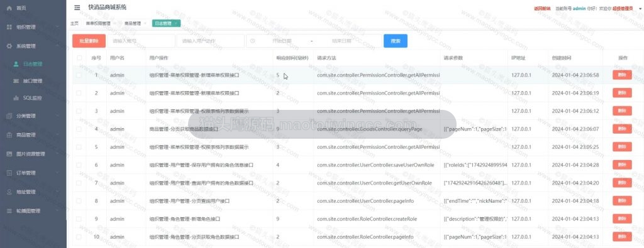Expand the 分类管理 menu chevron
Image resolution: width=644 pixels, height=248 pixels.
(x=57, y=116)
